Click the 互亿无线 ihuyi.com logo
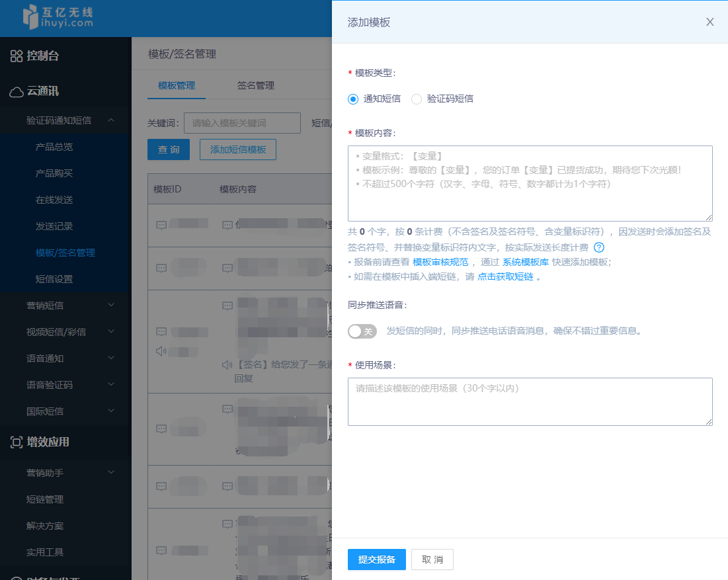728x580 pixels. click(58, 18)
